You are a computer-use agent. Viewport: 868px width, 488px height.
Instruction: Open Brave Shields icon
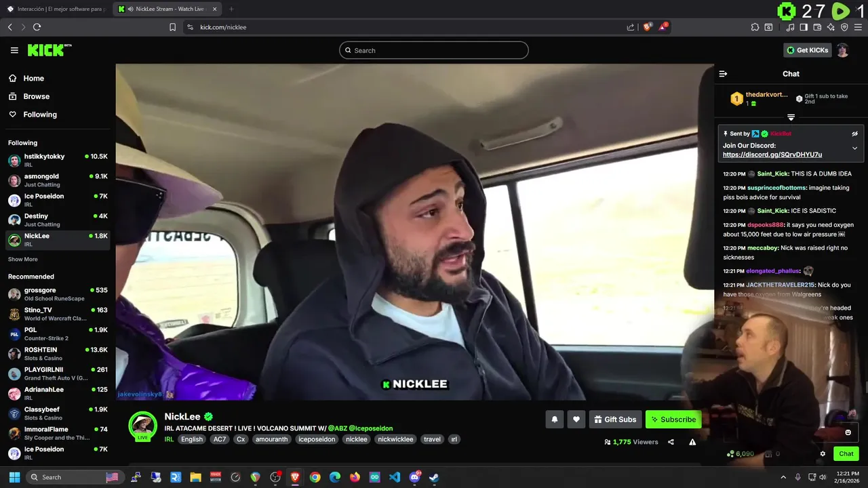(647, 27)
